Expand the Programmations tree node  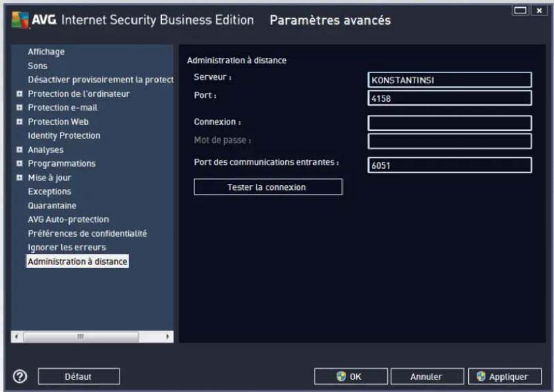[20, 164]
